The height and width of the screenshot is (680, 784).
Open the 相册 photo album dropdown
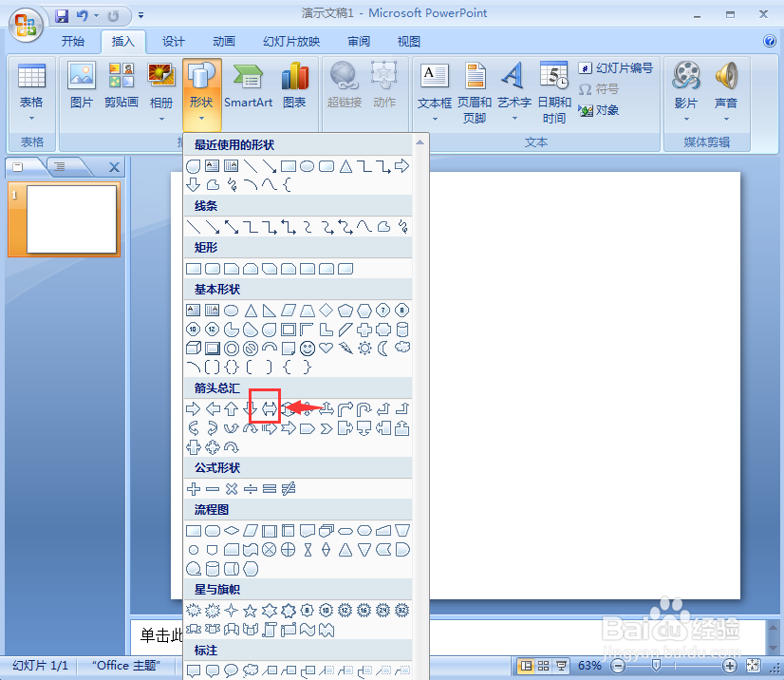161,92
